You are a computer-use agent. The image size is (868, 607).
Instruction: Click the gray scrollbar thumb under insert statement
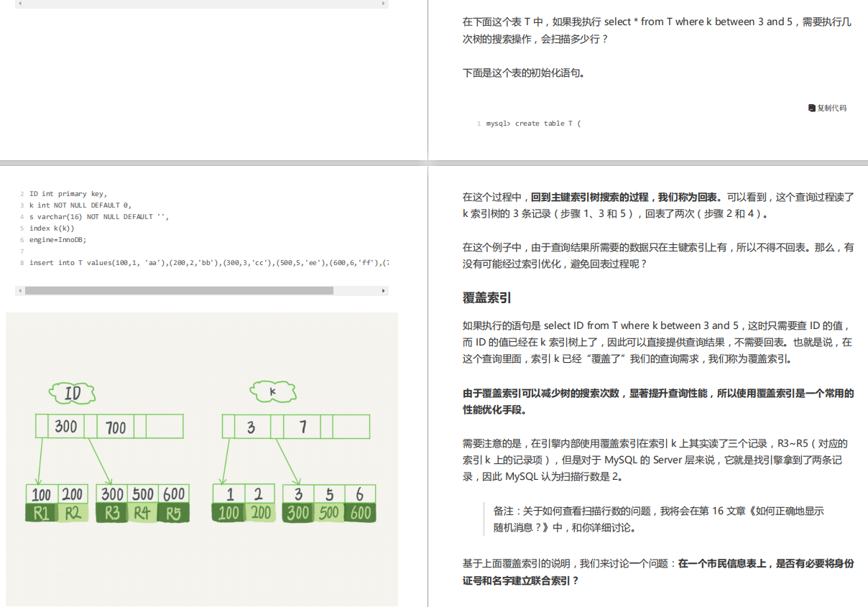[179, 291]
